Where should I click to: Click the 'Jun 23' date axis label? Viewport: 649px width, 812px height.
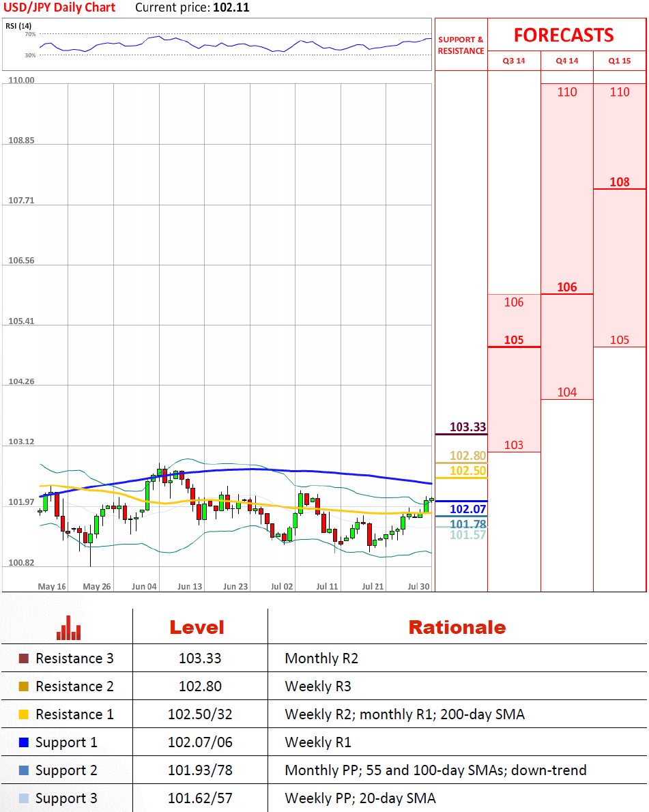click(x=235, y=586)
